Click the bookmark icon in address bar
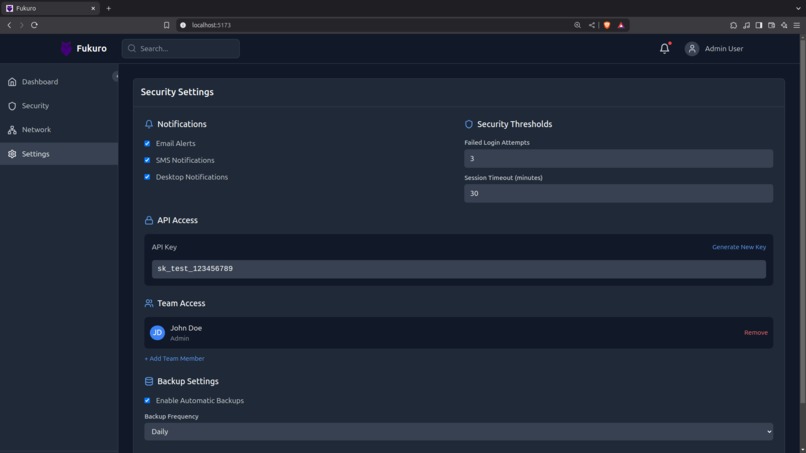806x453 pixels. pyautogui.click(x=167, y=25)
